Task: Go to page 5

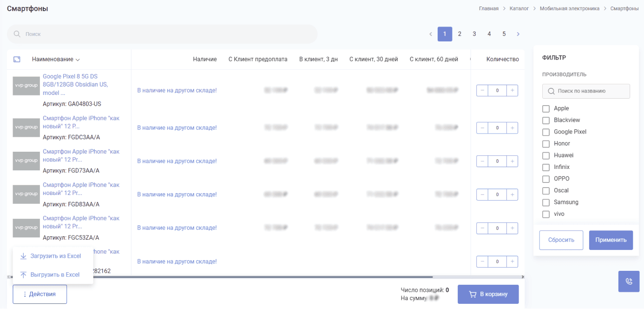Action: pyautogui.click(x=504, y=34)
